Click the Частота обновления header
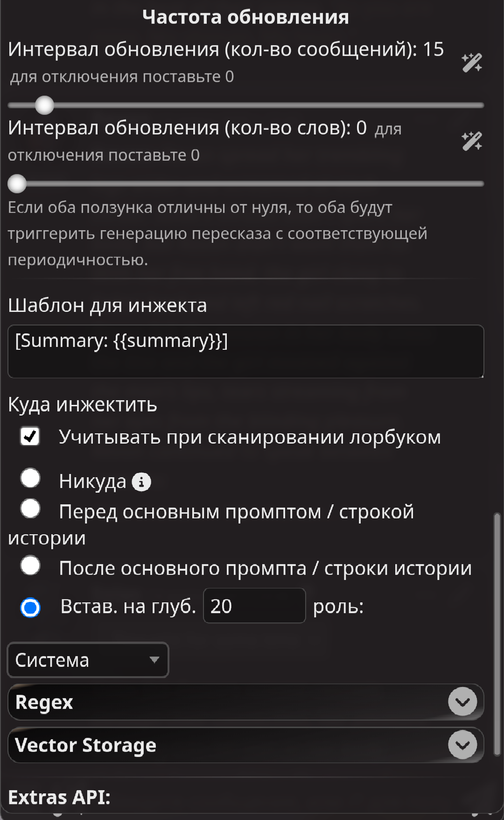The image size is (504, 820). tap(246, 17)
